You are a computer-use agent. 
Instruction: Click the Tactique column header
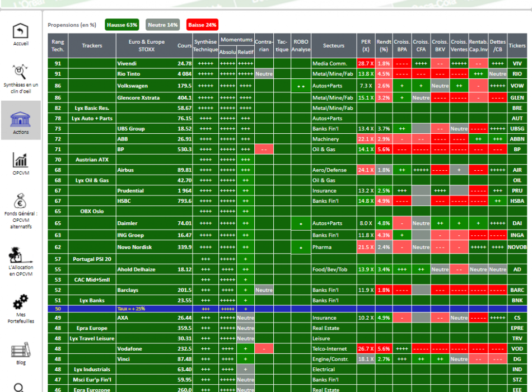[x=282, y=45]
